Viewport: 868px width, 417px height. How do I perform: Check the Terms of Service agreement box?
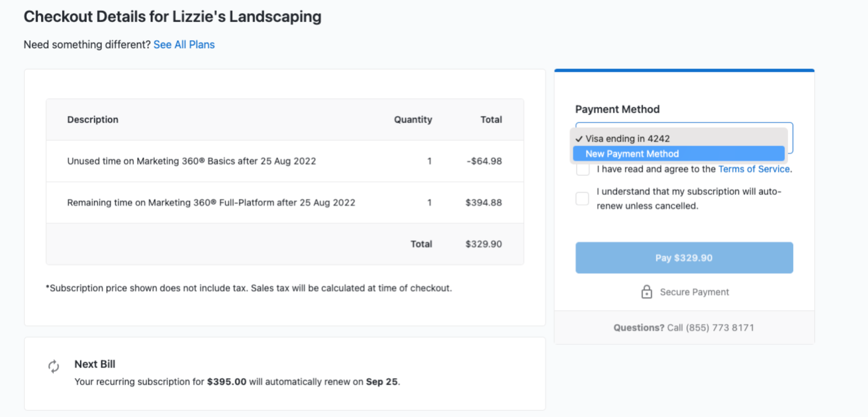pos(582,169)
